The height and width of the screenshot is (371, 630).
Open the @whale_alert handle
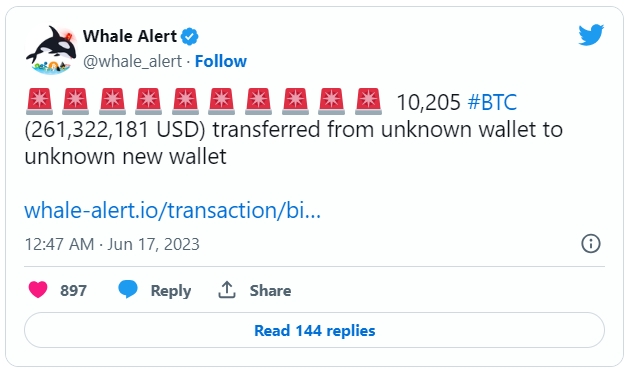click(133, 62)
